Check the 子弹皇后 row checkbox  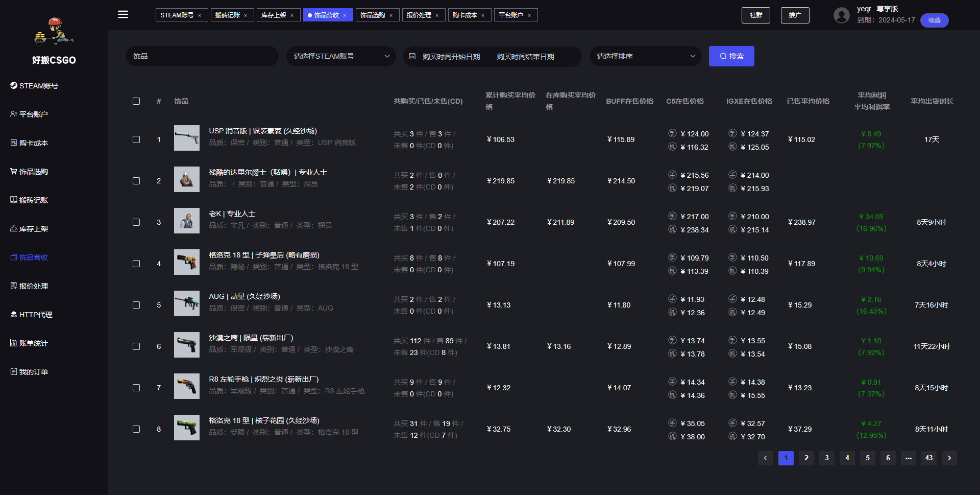136,264
